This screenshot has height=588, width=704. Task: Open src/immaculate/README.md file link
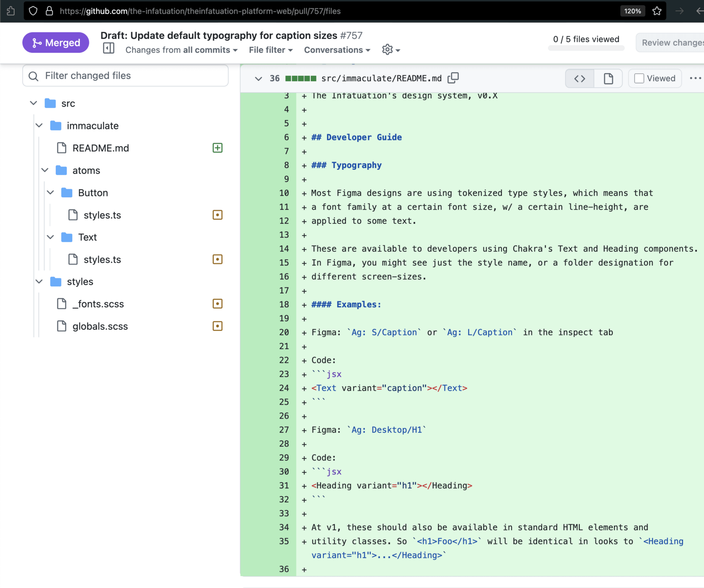[381, 78]
